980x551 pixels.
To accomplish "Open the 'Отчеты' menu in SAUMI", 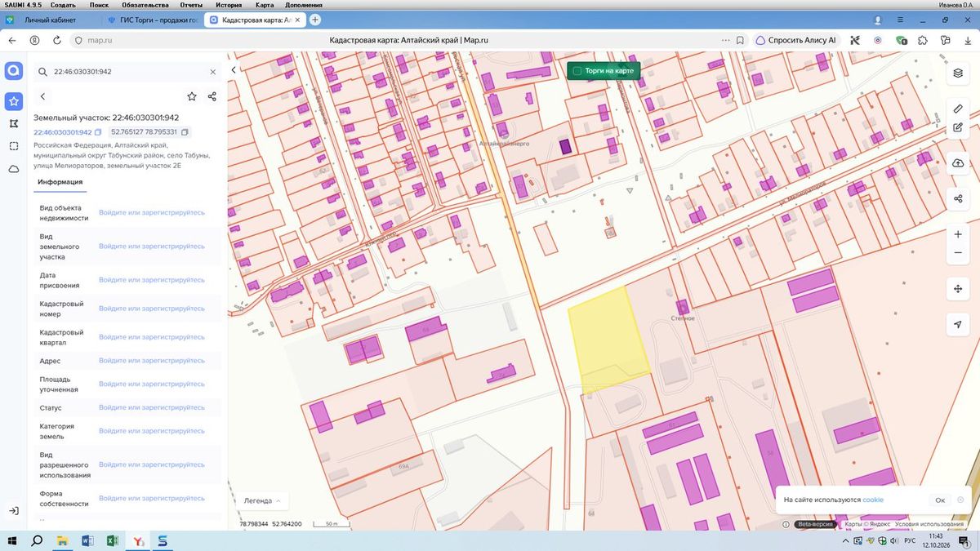I will (x=191, y=5).
